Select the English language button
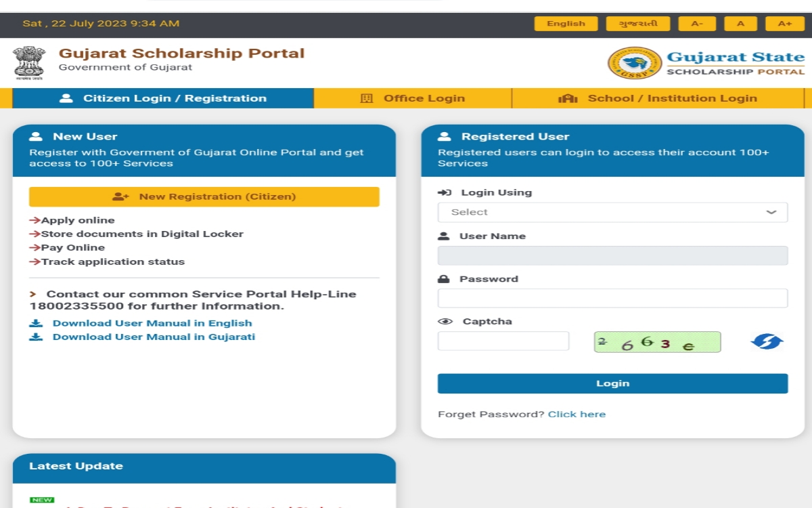Image resolution: width=812 pixels, height=508 pixels. click(x=566, y=23)
